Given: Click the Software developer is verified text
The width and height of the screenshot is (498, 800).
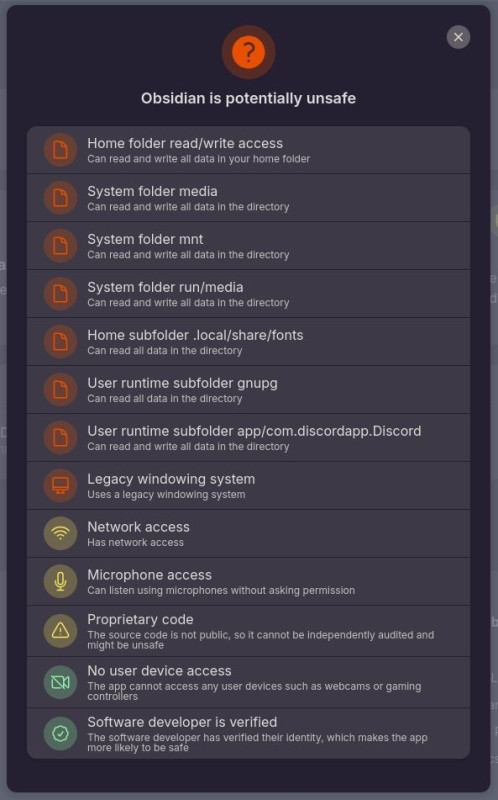Looking at the screenshot, I should [182, 722].
